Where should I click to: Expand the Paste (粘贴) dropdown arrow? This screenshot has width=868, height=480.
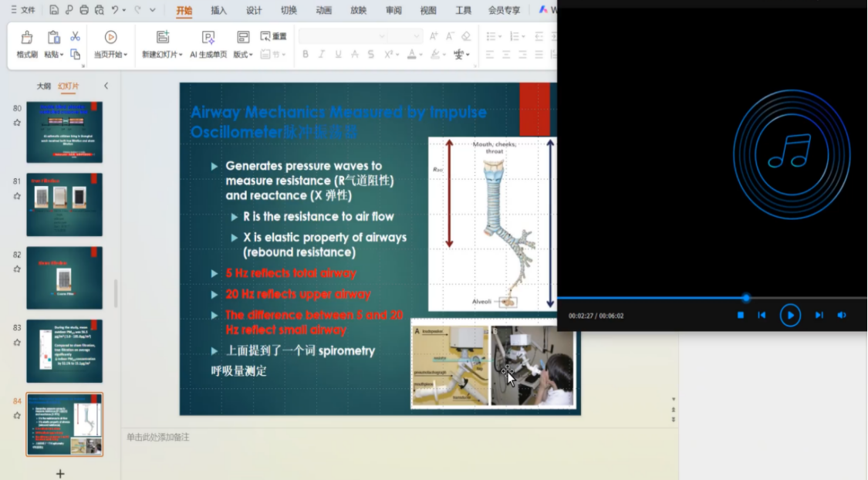click(x=59, y=55)
